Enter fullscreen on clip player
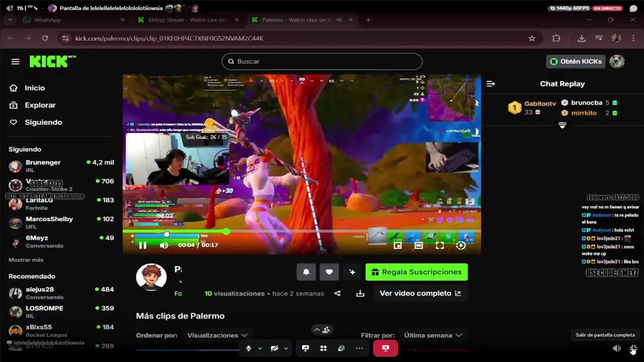Viewport: 644px width, 362px height. [x=440, y=245]
